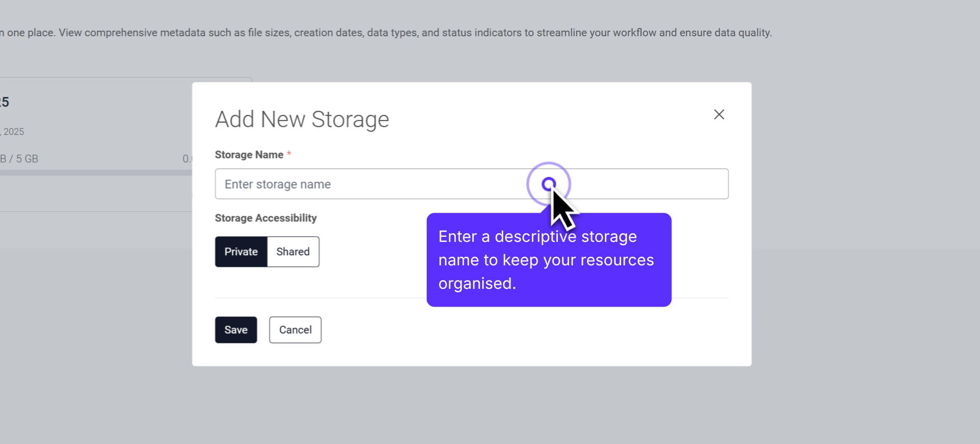980x444 pixels.
Task: Close the Add New Storage dialog
Action: pos(719,114)
